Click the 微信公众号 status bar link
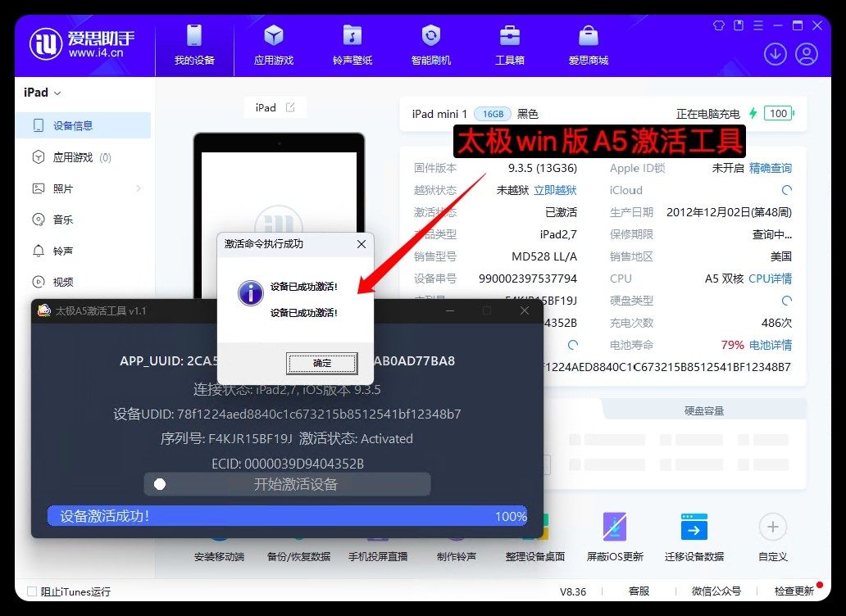The height and width of the screenshot is (616, 846). (x=716, y=591)
